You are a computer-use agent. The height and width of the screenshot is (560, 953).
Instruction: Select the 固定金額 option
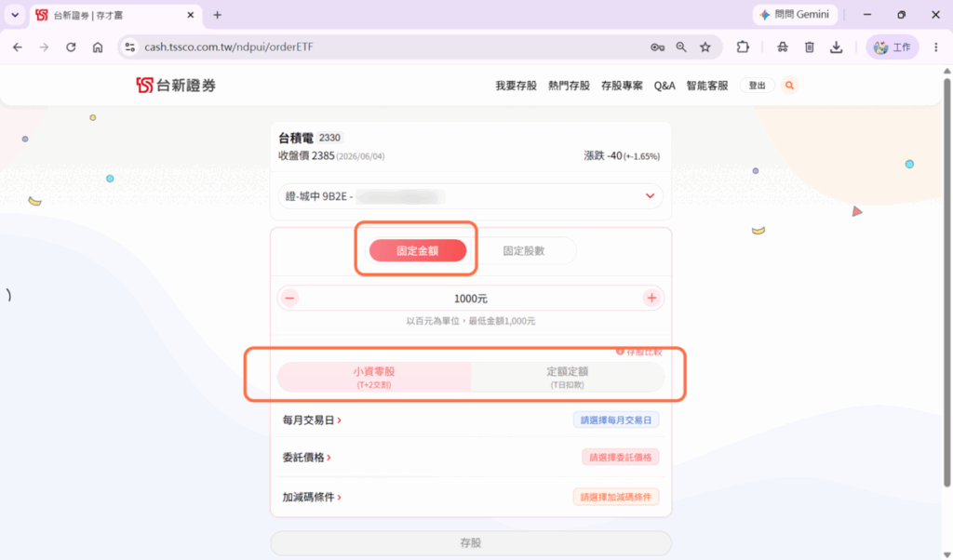[418, 250]
